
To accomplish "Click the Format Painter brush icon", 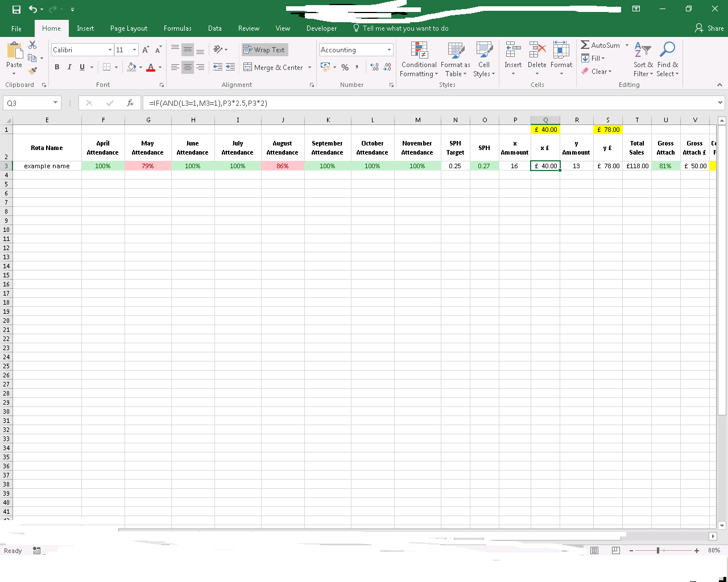I will pyautogui.click(x=32, y=71).
